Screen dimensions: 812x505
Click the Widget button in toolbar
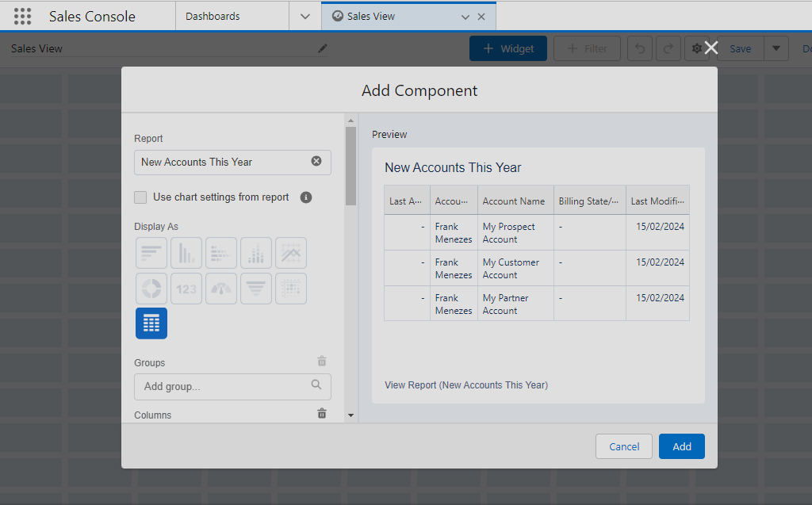tap(508, 48)
